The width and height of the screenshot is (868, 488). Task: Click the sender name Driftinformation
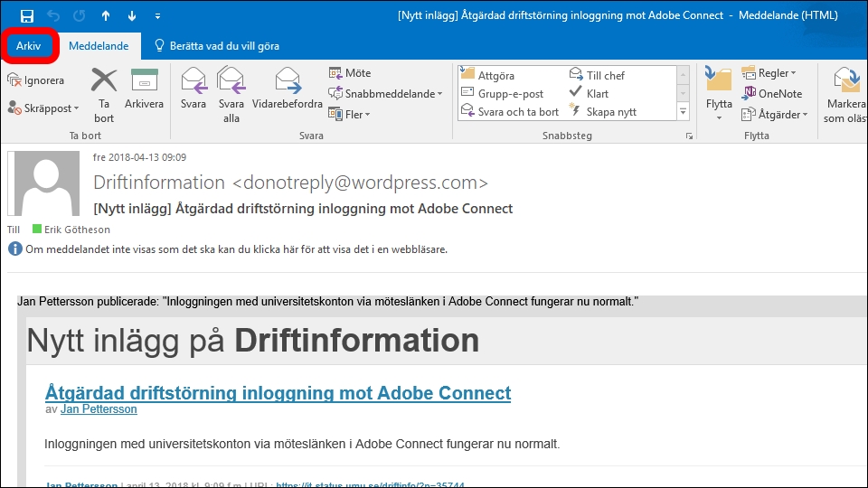point(159,182)
